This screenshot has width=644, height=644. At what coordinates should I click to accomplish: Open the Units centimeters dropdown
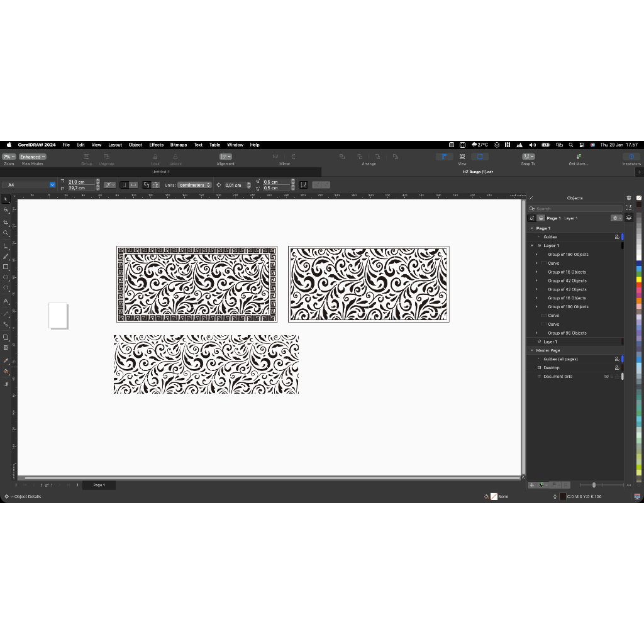pos(194,184)
